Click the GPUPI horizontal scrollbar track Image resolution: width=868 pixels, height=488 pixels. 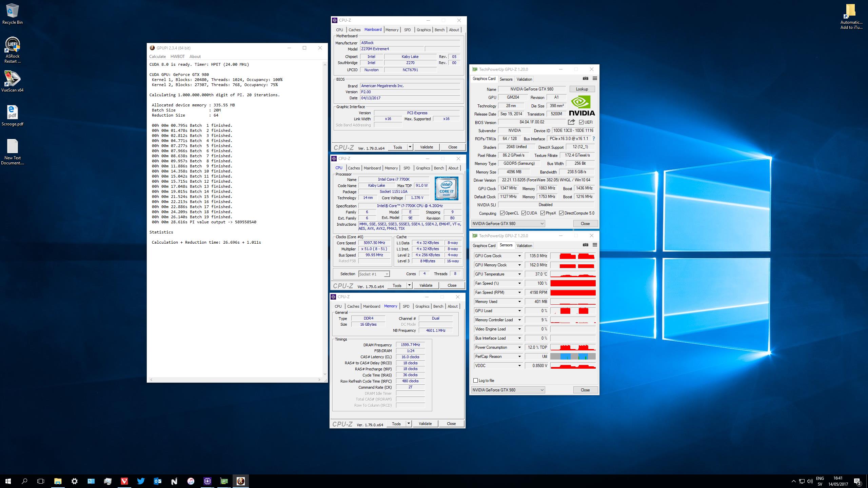(235, 380)
